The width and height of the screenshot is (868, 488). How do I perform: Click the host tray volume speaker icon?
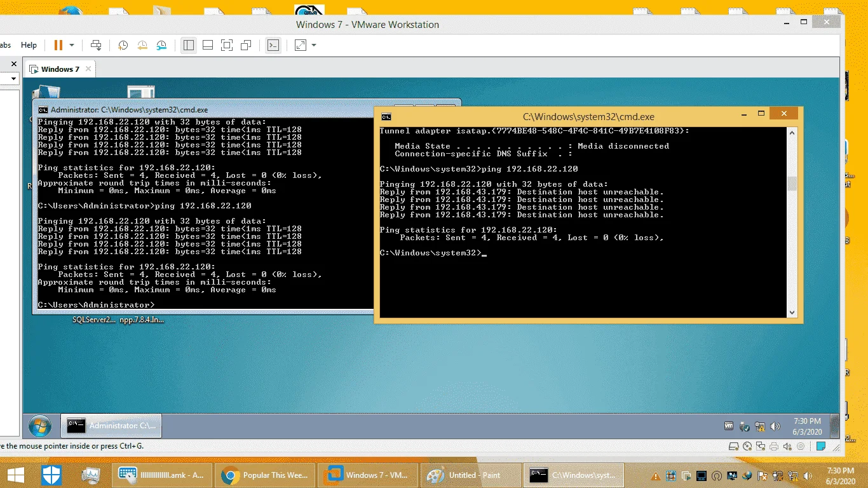pos(808,475)
